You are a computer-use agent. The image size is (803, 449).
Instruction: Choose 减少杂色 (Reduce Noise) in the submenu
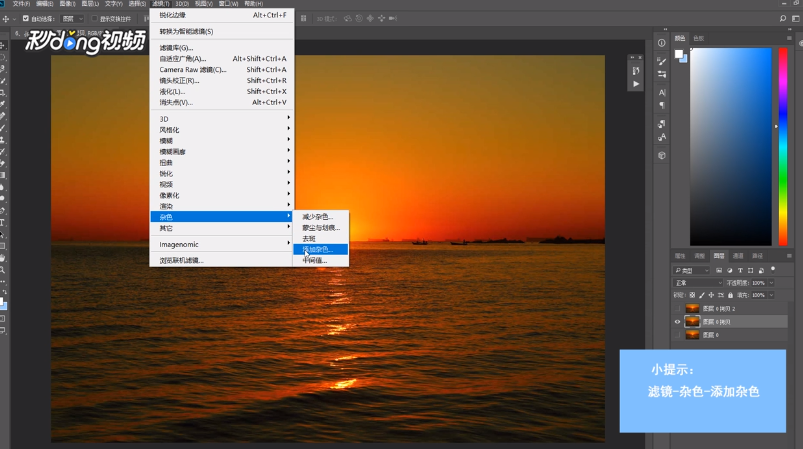click(321, 217)
